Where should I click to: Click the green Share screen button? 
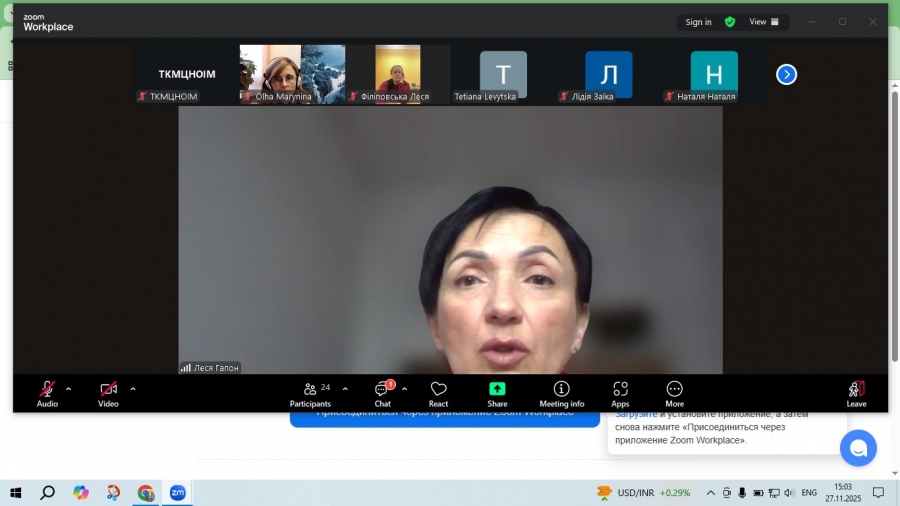point(497,392)
